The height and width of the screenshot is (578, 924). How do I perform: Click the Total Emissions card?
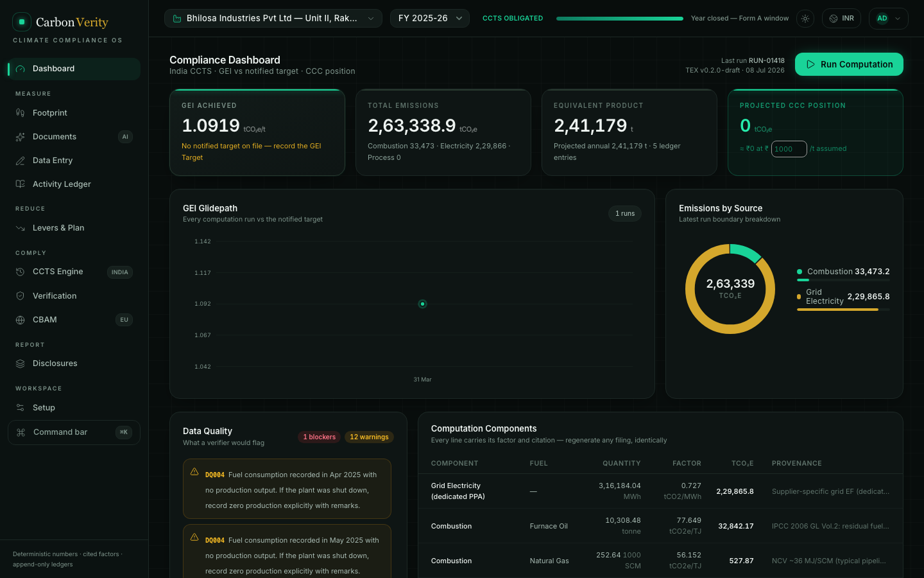point(443,132)
